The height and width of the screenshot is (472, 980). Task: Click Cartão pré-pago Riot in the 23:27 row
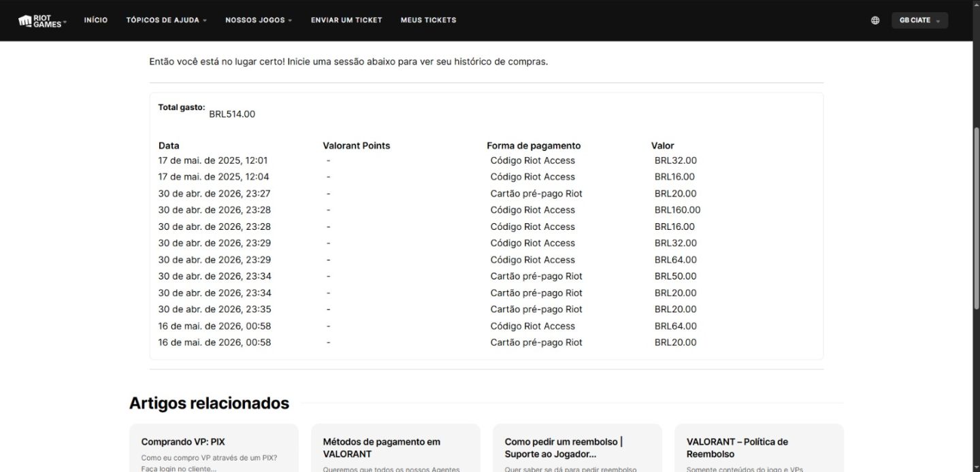(x=536, y=194)
